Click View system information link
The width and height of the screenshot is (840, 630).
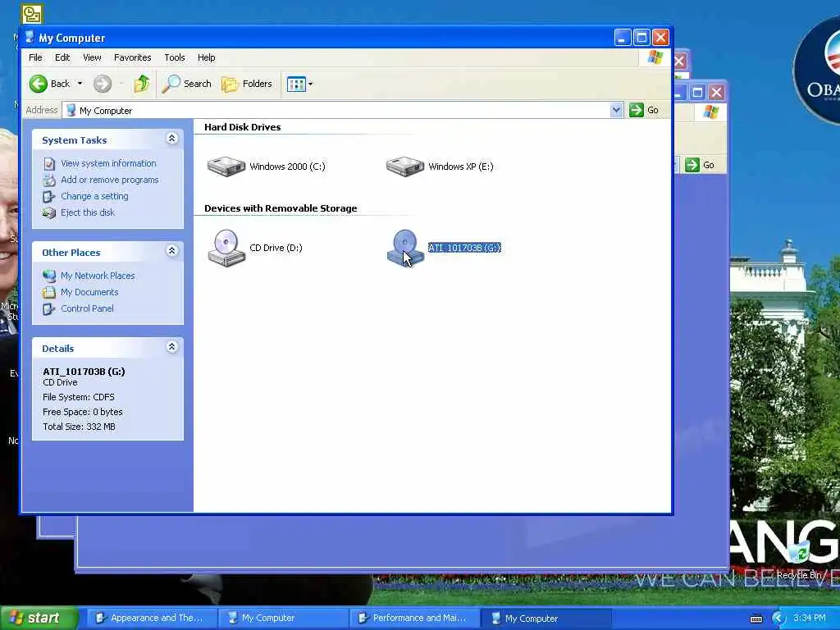pos(108,163)
